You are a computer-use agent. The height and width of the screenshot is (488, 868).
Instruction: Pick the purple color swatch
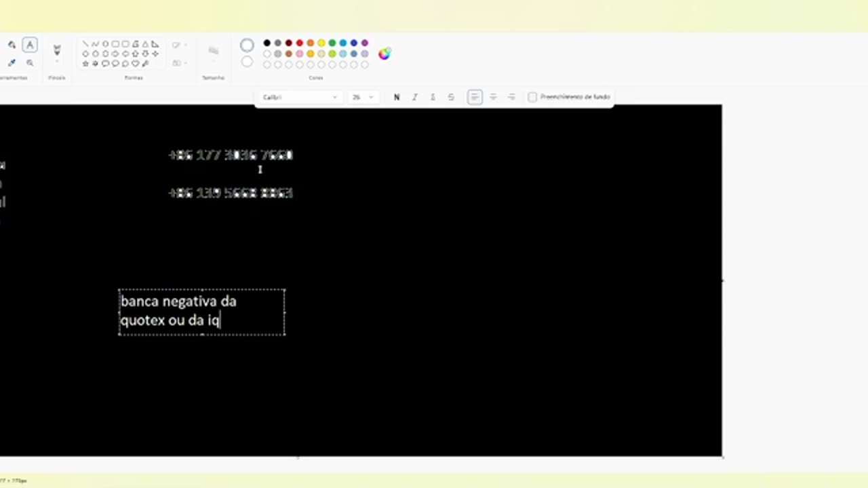click(x=364, y=43)
